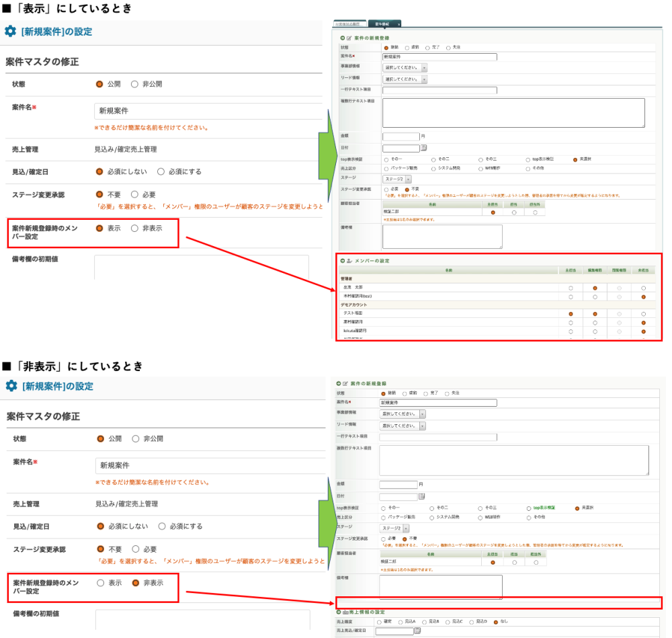Open the calendar picker next to the top 日付 field
The height and width of the screenshot is (638, 672).
tap(423, 148)
